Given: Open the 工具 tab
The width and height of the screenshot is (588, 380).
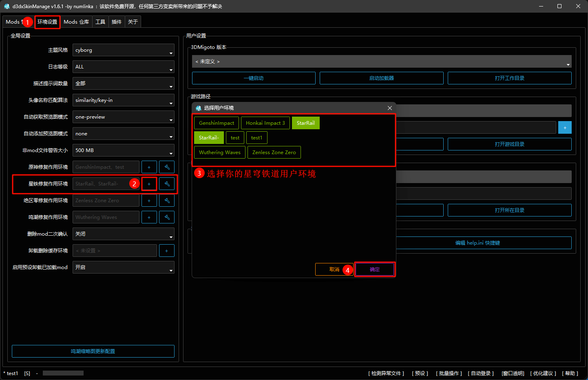Looking at the screenshot, I should 100,22.
